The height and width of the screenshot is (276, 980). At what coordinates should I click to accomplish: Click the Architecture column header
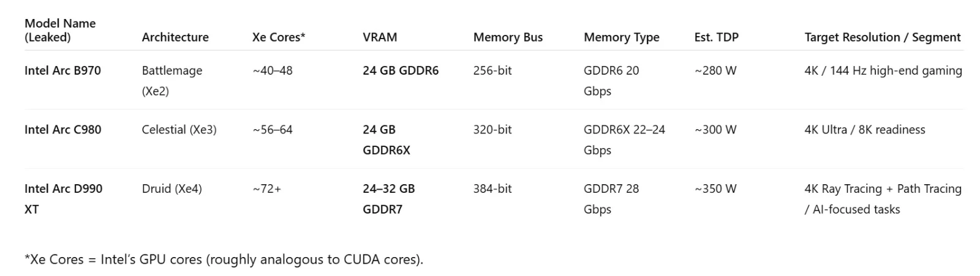point(175,37)
